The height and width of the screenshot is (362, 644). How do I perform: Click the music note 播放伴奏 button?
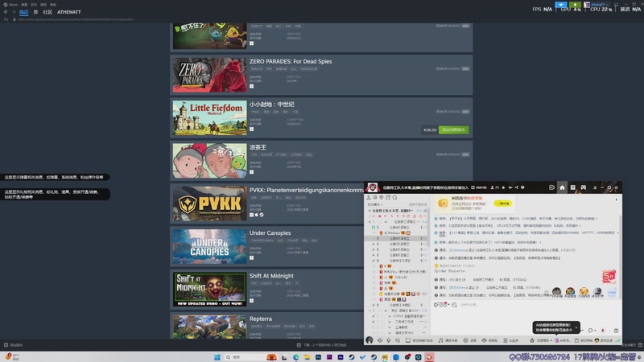(x=448, y=340)
